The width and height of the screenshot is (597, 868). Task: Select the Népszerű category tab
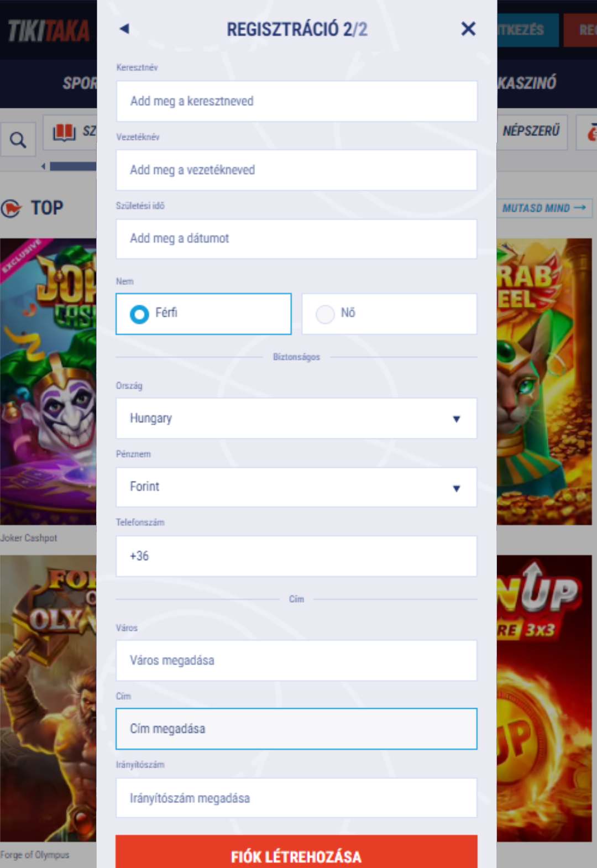532,132
